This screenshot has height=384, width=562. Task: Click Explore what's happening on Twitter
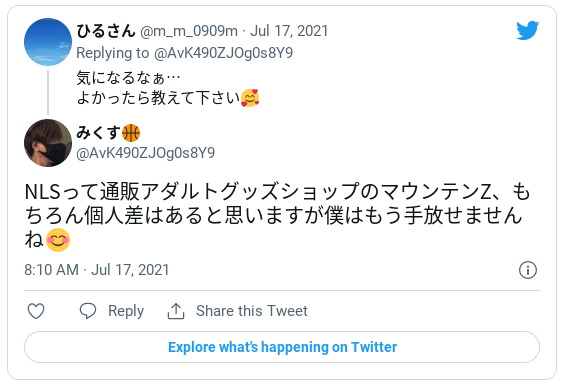[282, 347]
